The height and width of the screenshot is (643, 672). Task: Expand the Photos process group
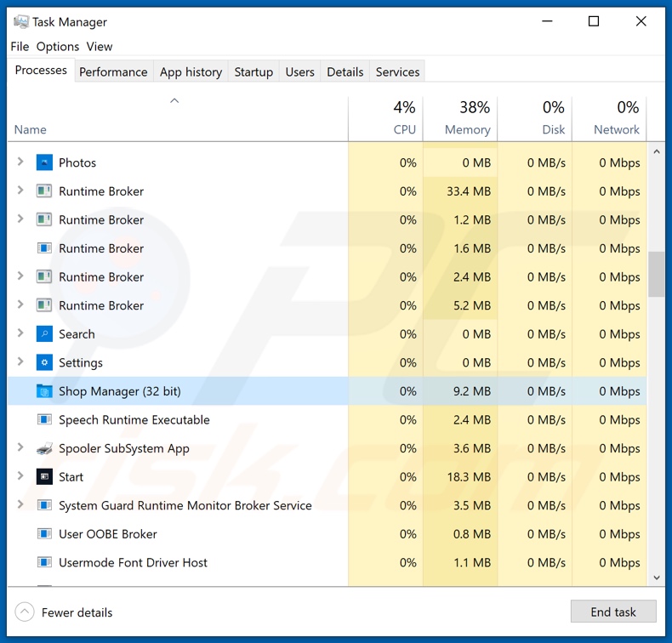click(20, 162)
